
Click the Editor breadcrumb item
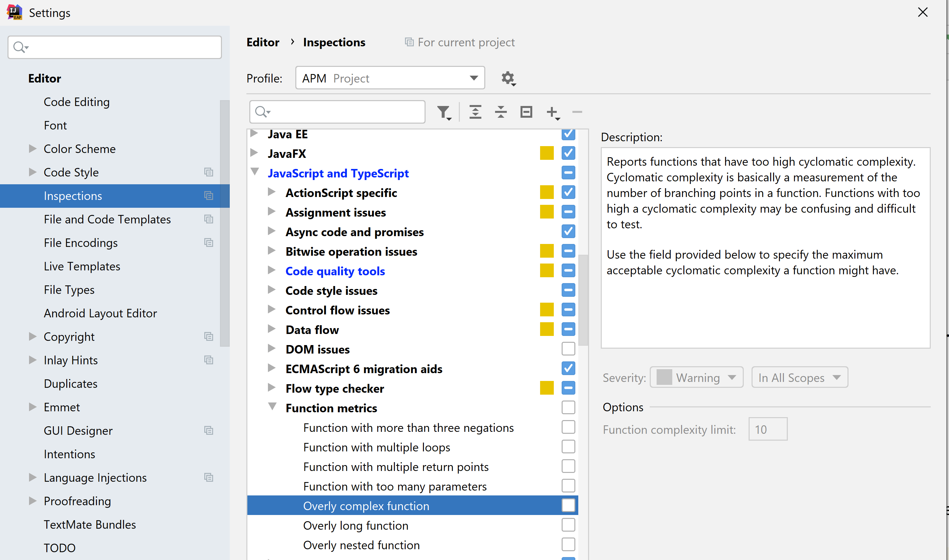click(263, 42)
